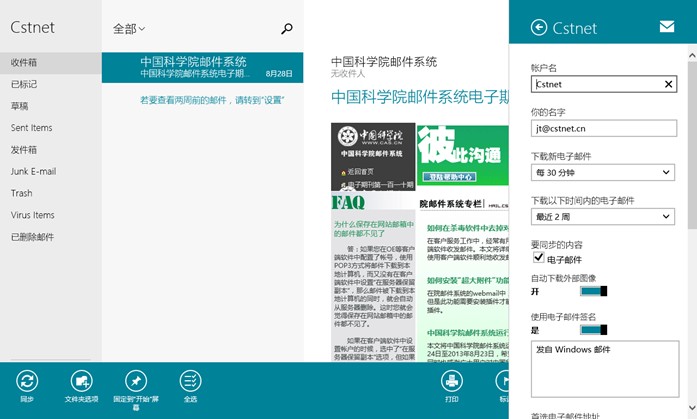Expand the 全部 filter dropdown
The width and height of the screenshot is (697, 419).
[x=129, y=29]
